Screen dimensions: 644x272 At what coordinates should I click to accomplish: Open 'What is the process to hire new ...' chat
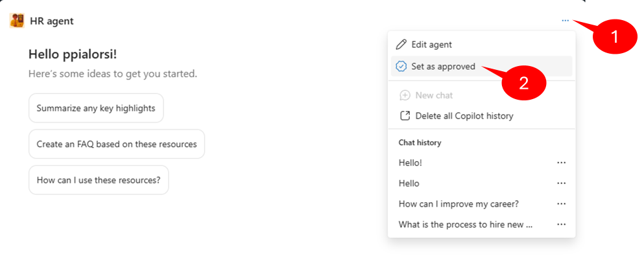point(466,225)
